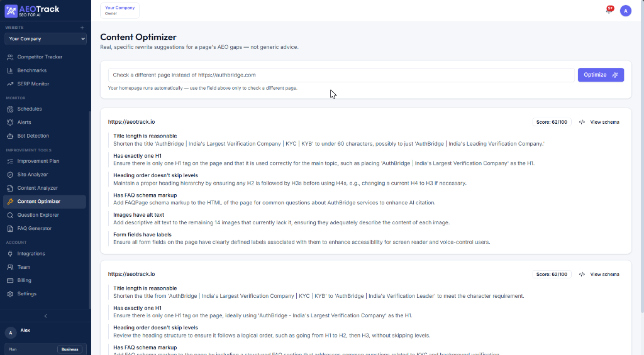Viewport: 644px width, 355px height.
Task: Click the Content Optimizer page title
Action: [138, 37]
